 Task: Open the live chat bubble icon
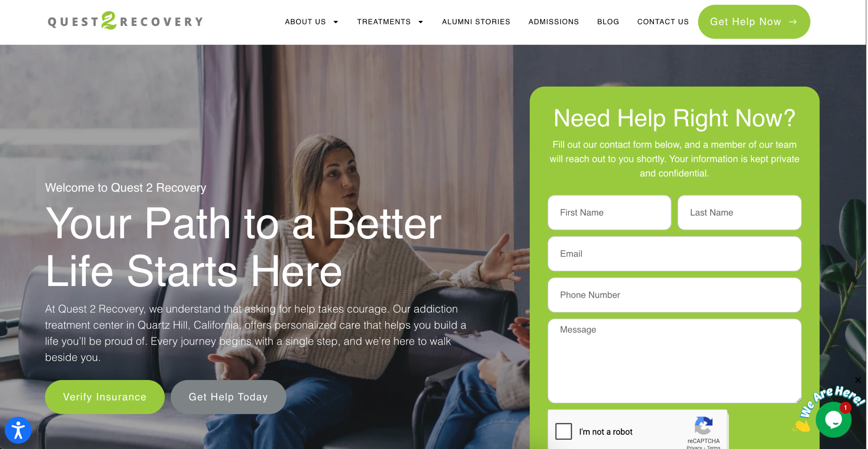834,420
